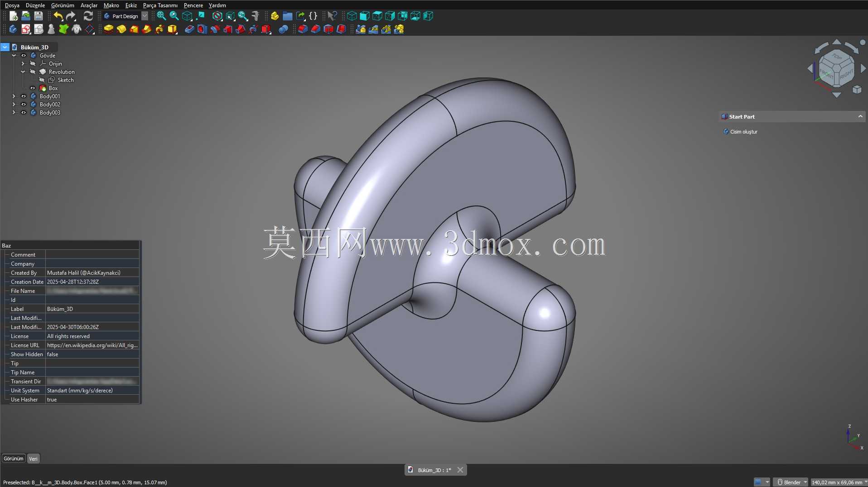Show the hidden Revolution feature
Screen dimensions: 868x487
[33, 72]
